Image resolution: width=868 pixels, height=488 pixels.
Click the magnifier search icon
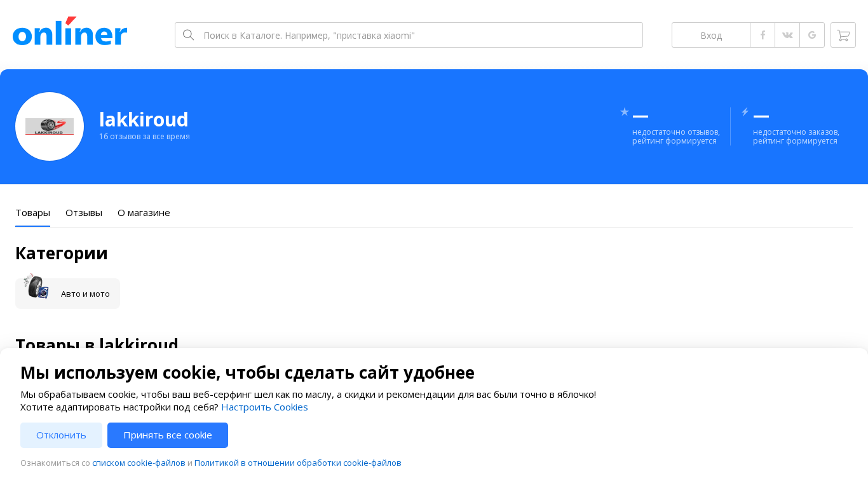(188, 35)
